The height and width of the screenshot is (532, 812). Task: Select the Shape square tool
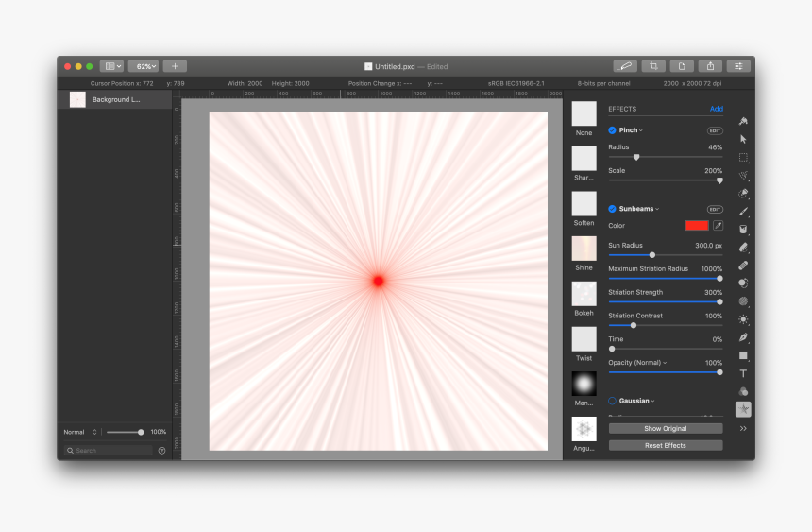743,355
